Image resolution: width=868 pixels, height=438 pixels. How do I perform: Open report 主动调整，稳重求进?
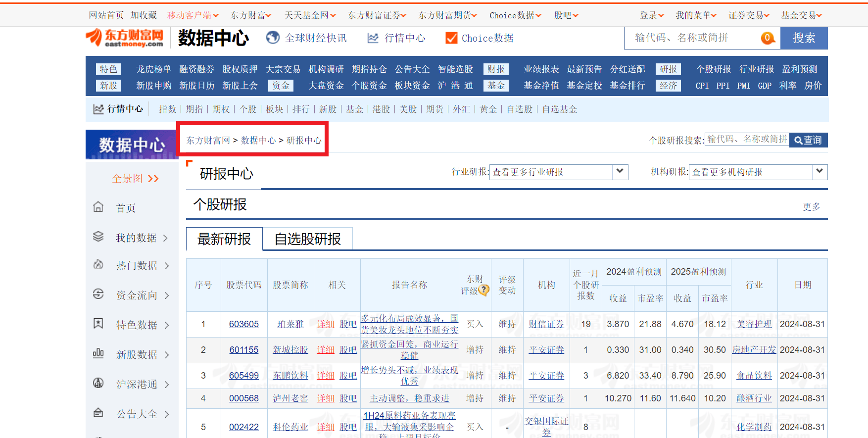[x=410, y=398]
